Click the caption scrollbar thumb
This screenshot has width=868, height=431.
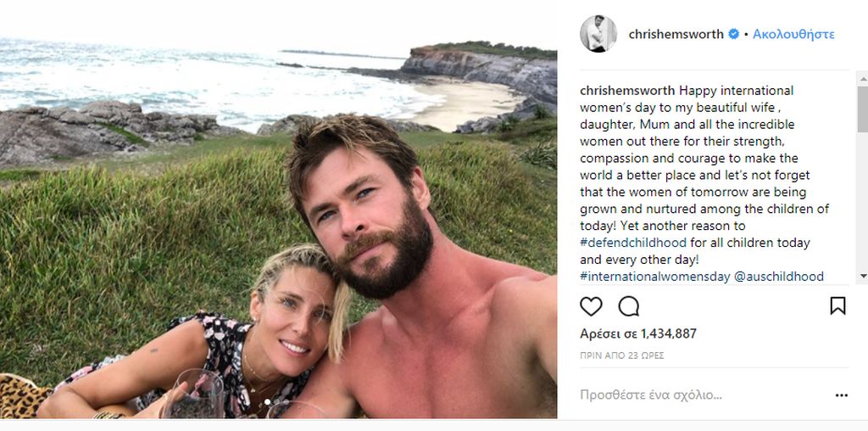[862, 106]
